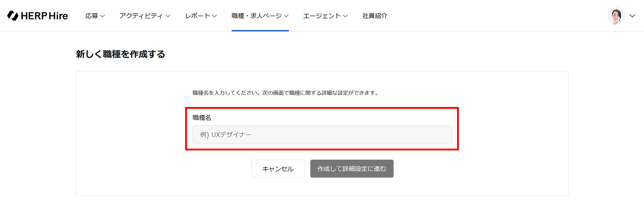Click the 職種名 field label

pos(202,118)
